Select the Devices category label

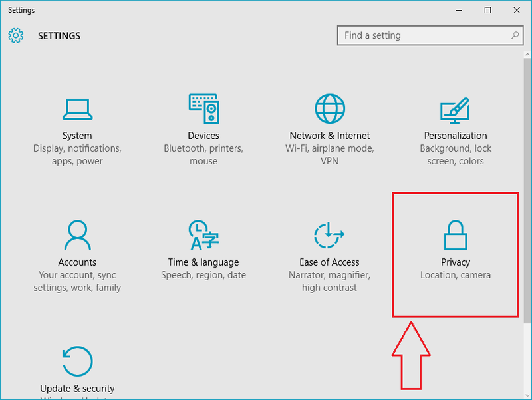[x=203, y=136]
